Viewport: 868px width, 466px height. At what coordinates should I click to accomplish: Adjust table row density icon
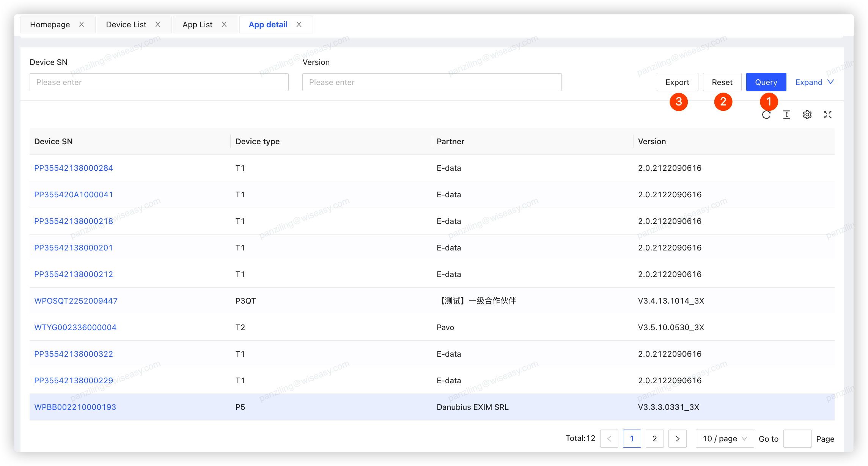787,114
